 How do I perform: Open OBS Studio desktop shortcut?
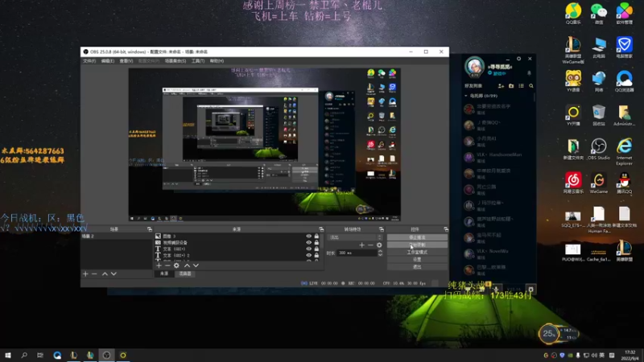(x=599, y=149)
